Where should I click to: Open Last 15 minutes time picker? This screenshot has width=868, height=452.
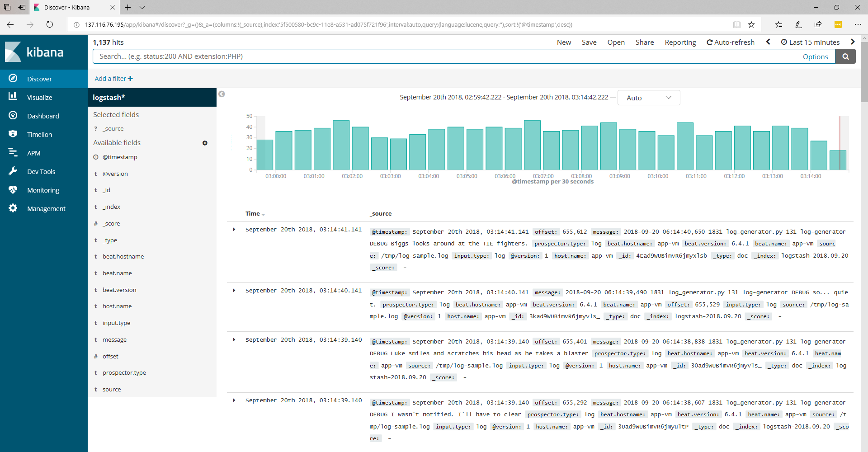coord(810,42)
